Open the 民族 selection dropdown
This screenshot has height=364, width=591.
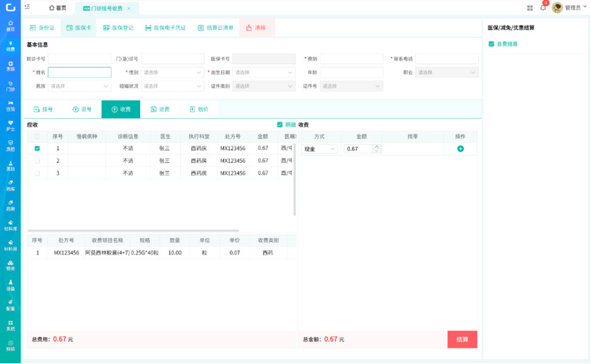tap(79, 86)
